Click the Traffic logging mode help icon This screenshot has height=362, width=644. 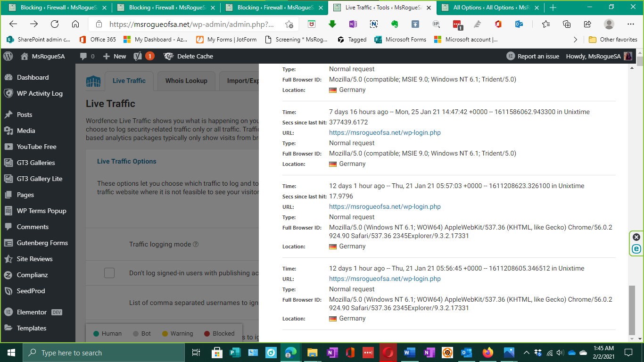(196, 245)
